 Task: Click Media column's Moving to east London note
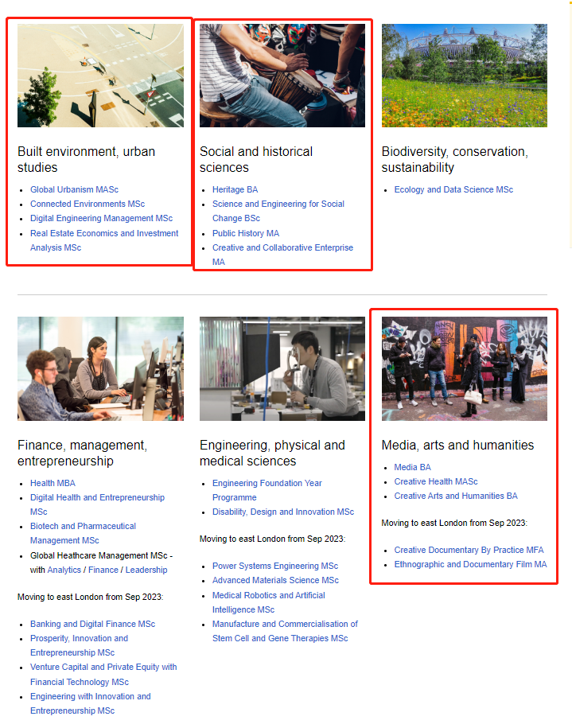[454, 523]
